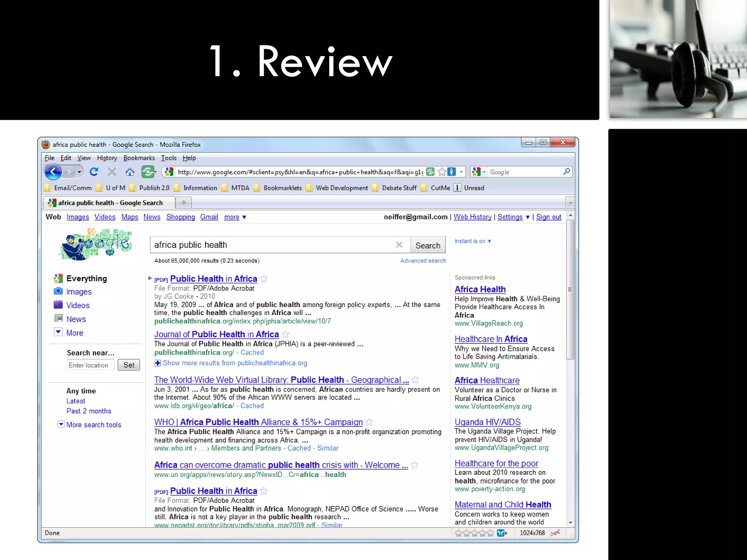
Task: Click the green sync icon in toolbar
Action: click(148, 172)
